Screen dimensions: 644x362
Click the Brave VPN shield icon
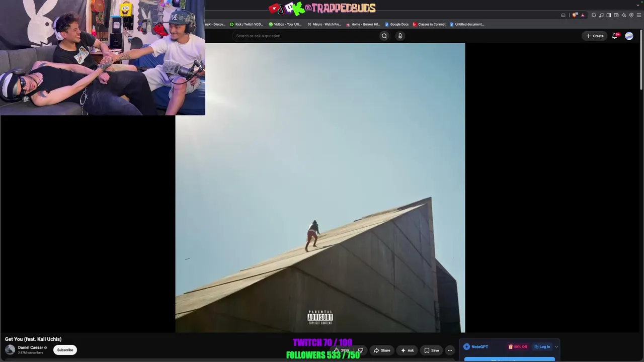click(x=631, y=15)
